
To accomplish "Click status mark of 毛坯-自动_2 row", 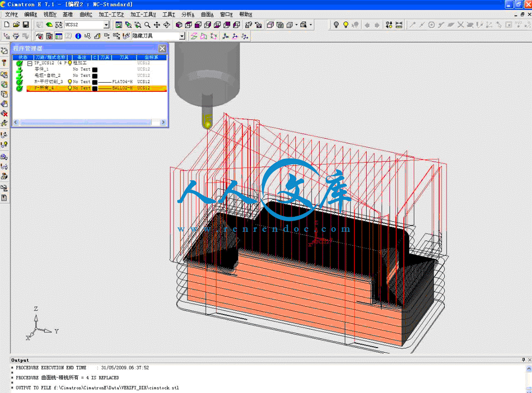I will point(19,76).
